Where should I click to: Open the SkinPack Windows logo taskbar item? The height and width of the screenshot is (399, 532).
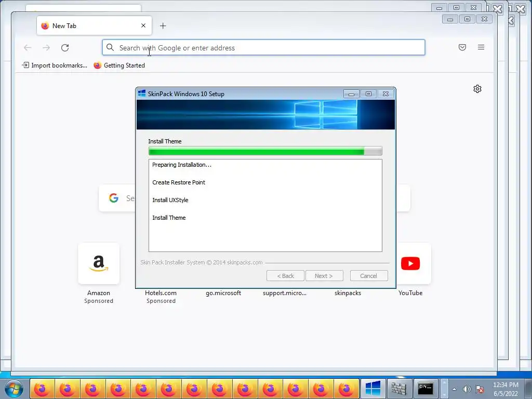(x=373, y=389)
